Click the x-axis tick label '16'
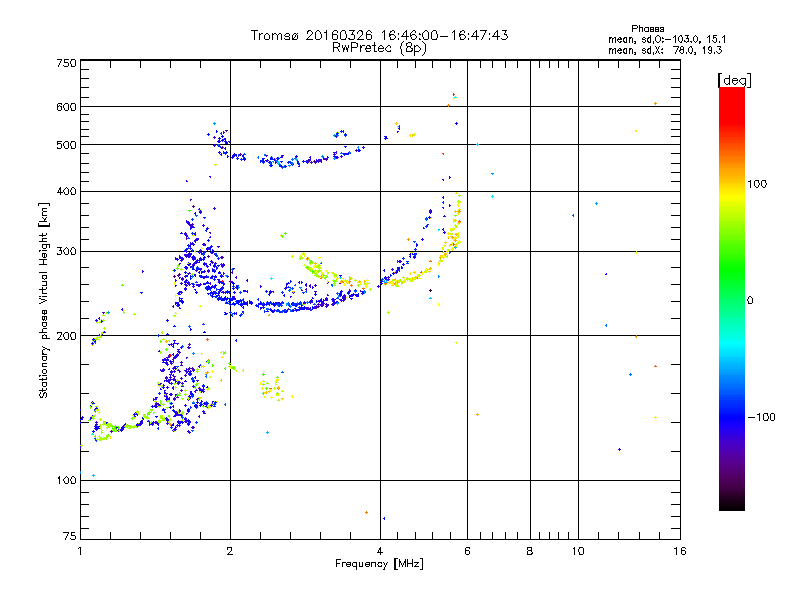Image resolution: width=800 pixels, height=600 pixels. click(680, 551)
